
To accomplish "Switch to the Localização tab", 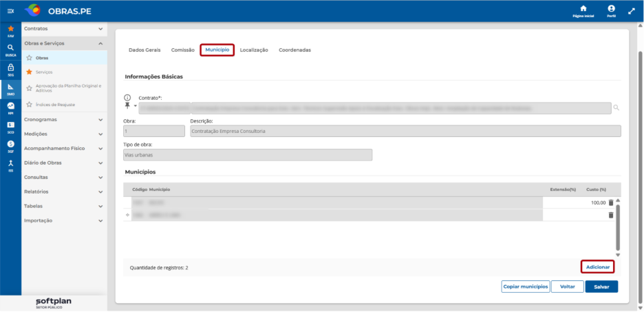I will click(254, 50).
